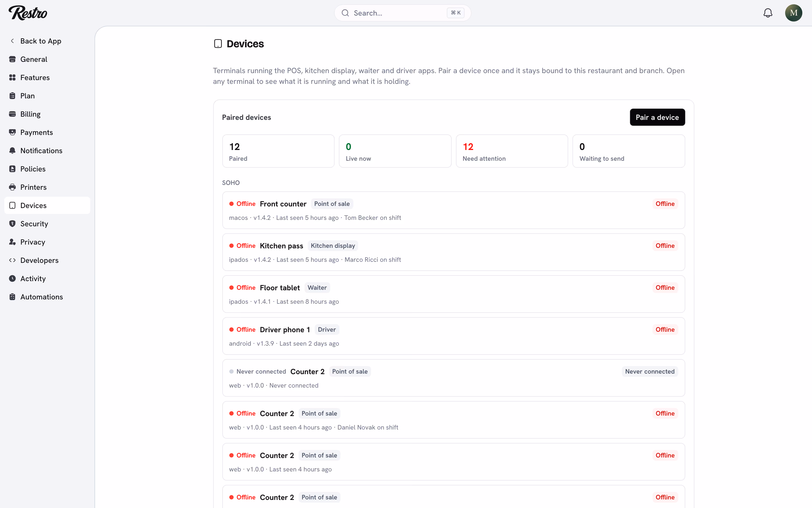Open the Driver phone 1 device card

454,336
